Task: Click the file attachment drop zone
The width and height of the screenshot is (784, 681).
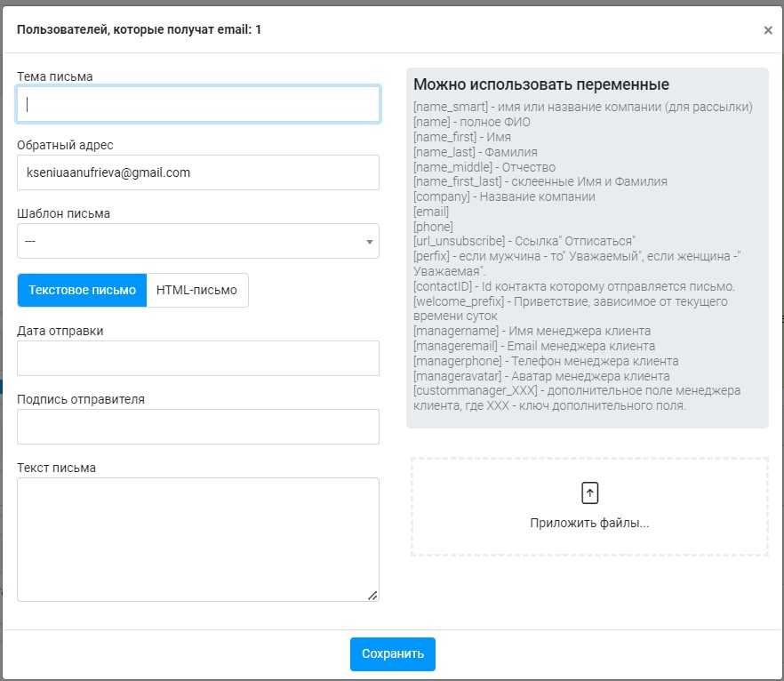Action: (589, 506)
